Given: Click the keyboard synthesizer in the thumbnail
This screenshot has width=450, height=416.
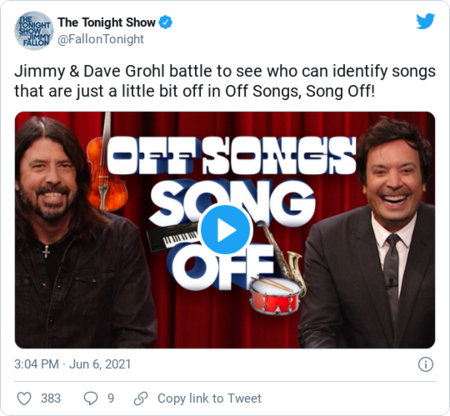Looking at the screenshot, I should [173, 237].
